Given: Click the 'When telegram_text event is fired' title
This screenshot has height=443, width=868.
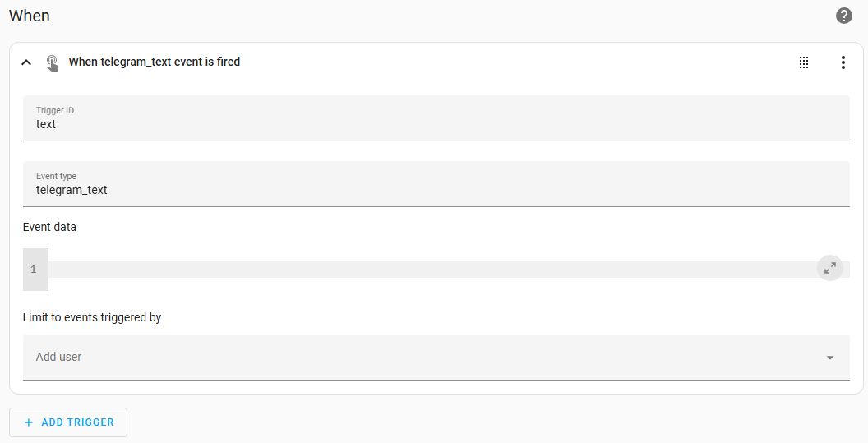Looking at the screenshot, I should pyautogui.click(x=155, y=62).
